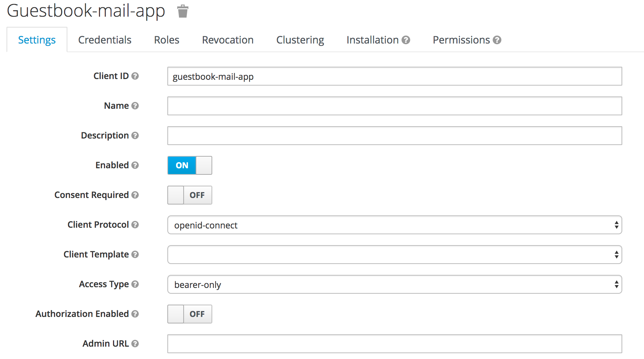Turn off the Enabled switch
Viewport: 644px width, 359px height.
(189, 165)
